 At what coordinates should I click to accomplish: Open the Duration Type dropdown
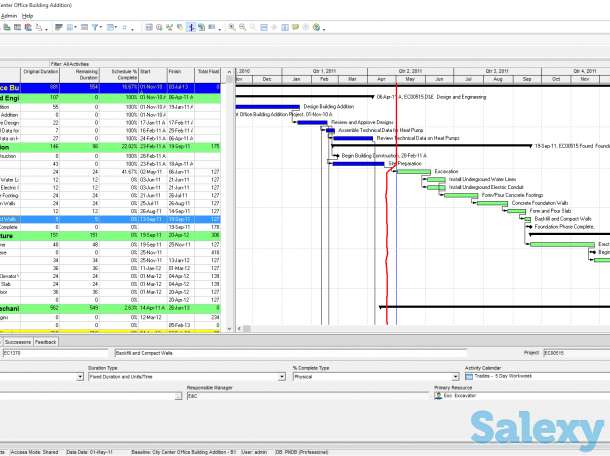click(x=282, y=378)
